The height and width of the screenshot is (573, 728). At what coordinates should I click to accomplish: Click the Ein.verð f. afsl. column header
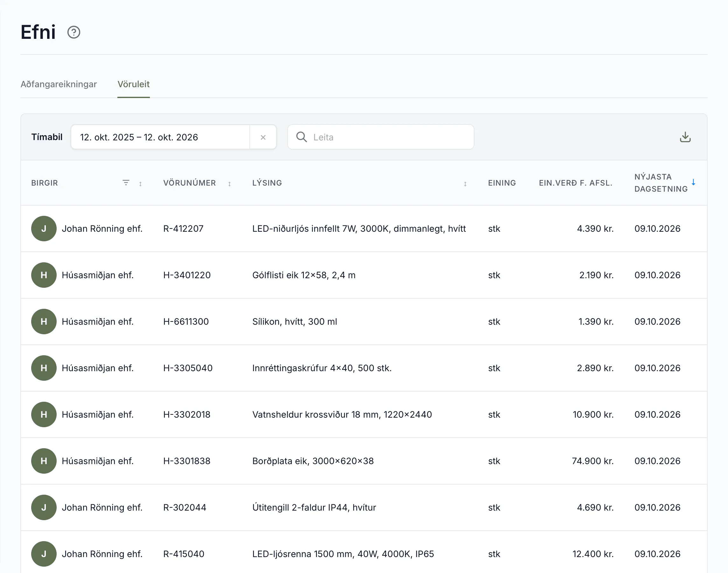pyautogui.click(x=576, y=183)
